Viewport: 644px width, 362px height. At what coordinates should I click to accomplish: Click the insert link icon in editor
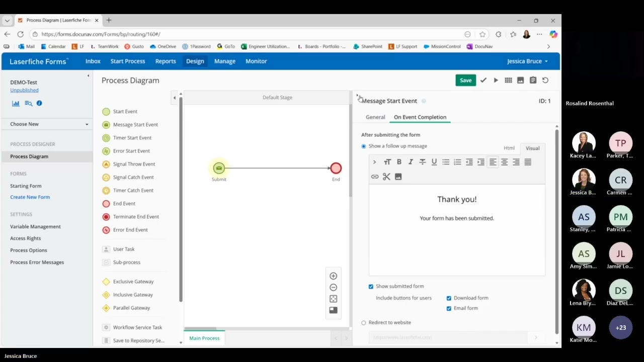tap(375, 176)
